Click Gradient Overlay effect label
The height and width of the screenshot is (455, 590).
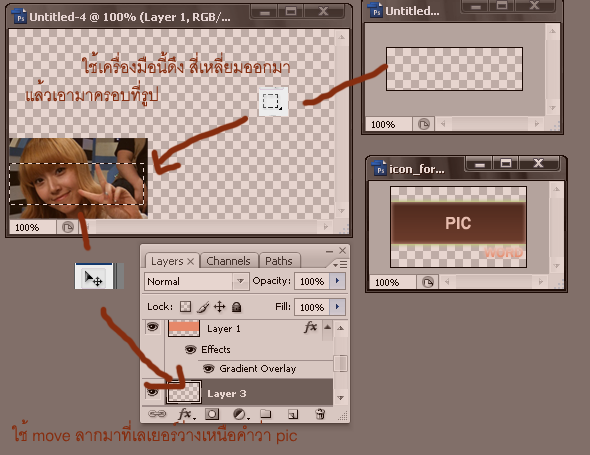pos(258,368)
